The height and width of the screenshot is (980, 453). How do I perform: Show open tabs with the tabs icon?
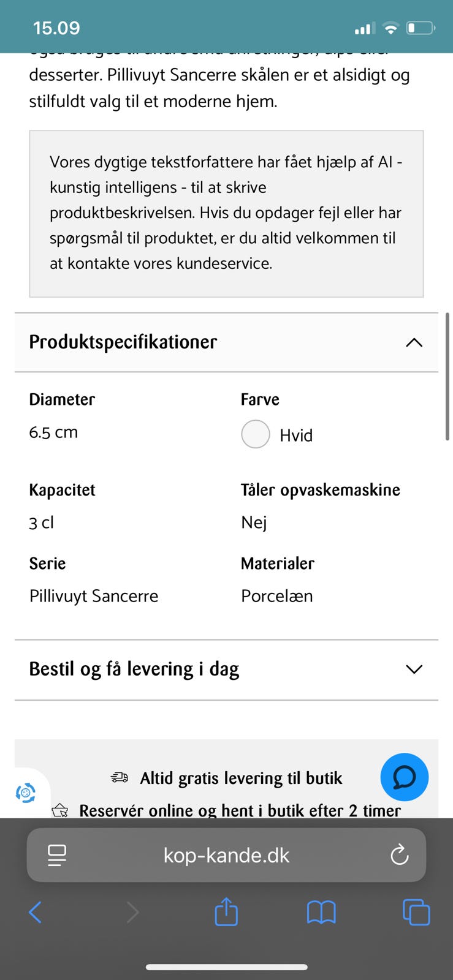point(416,912)
